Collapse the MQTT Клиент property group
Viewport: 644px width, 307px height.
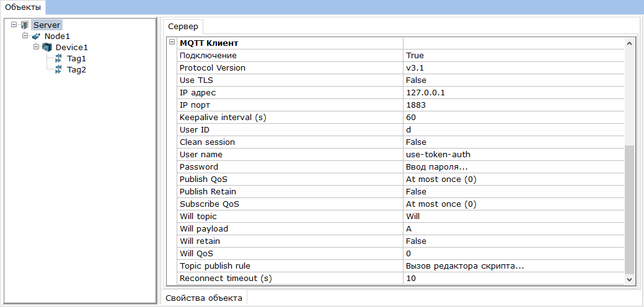(172, 43)
